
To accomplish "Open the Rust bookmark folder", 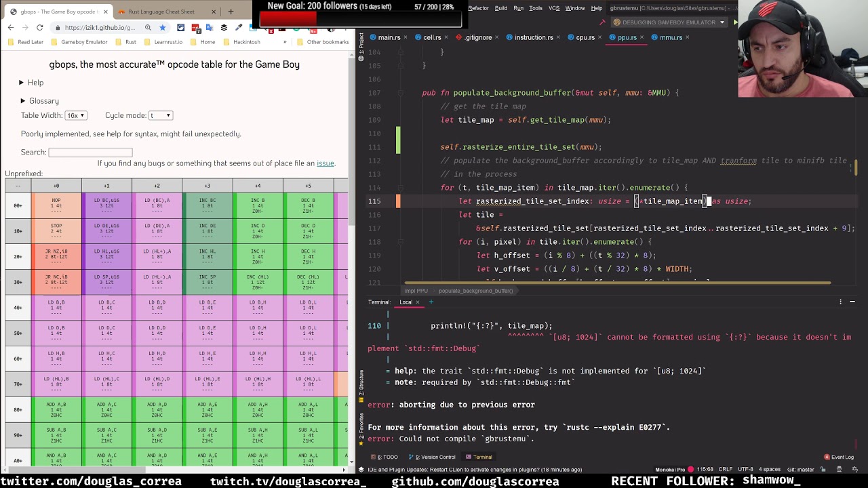I will click(125, 42).
